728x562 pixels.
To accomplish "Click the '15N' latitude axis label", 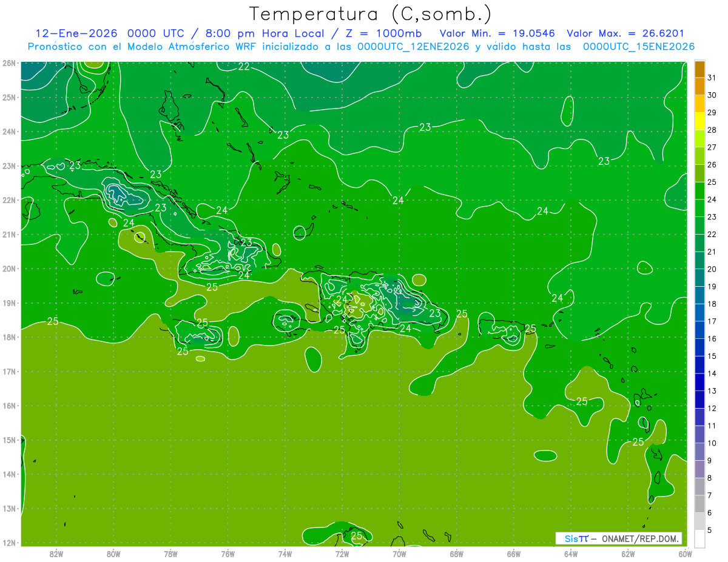I will pos(8,440).
